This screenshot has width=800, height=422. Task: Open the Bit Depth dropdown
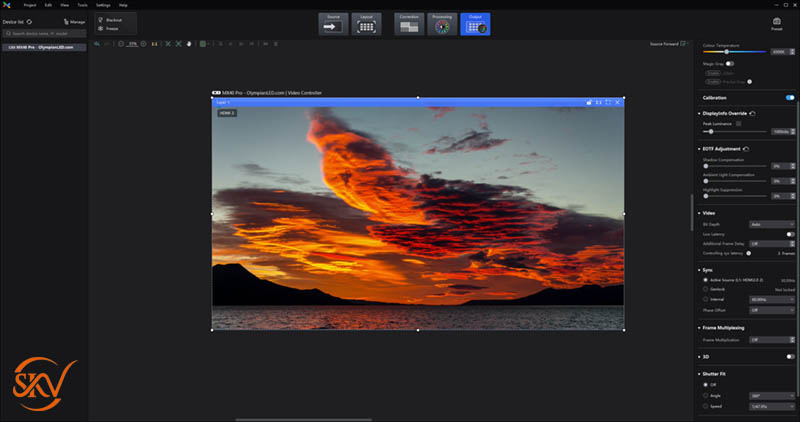(771, 225)
